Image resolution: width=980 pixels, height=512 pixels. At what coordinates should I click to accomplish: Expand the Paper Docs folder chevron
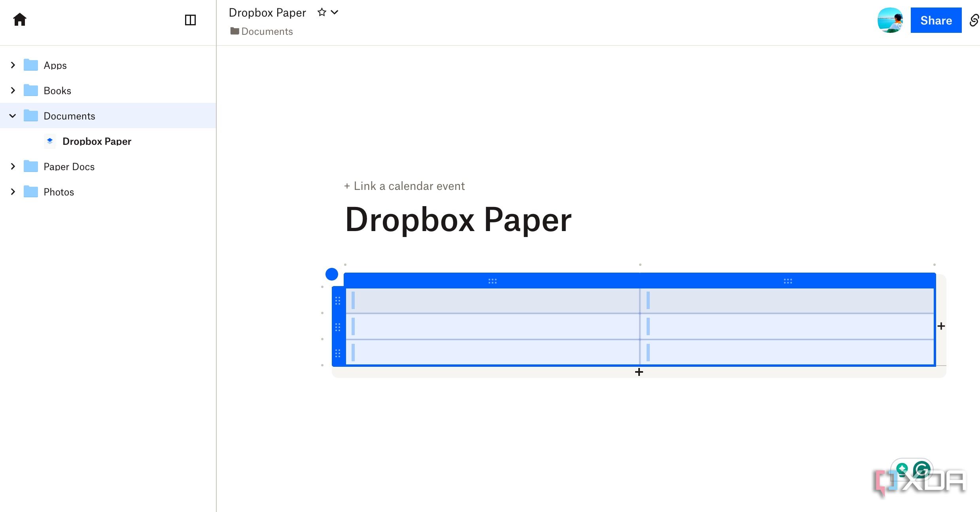pyautogui.click(x=13, y=166)
